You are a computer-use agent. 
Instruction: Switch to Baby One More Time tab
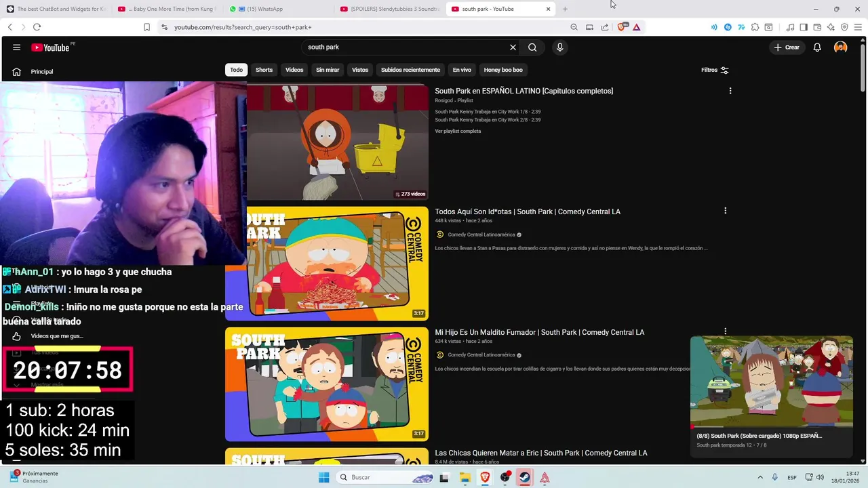click(167, 9)
